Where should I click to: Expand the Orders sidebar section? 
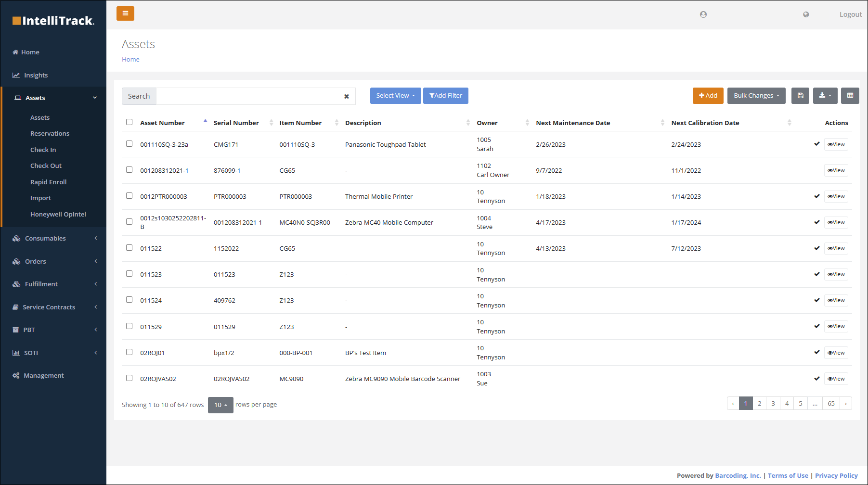pyautogui.click(x=54, y=261)
